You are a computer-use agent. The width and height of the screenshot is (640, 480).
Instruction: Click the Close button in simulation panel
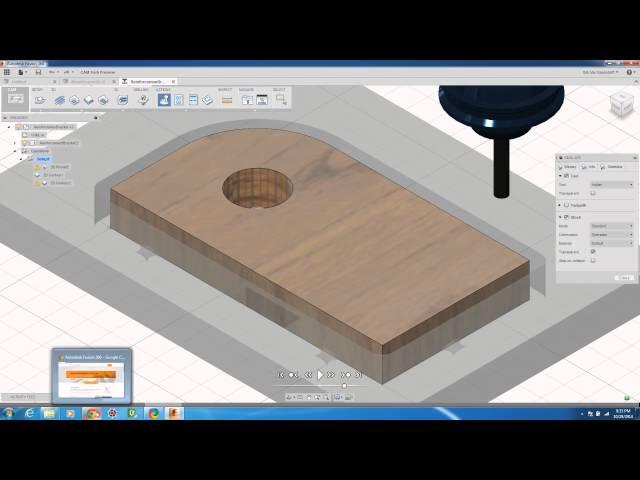click(624, 277)
